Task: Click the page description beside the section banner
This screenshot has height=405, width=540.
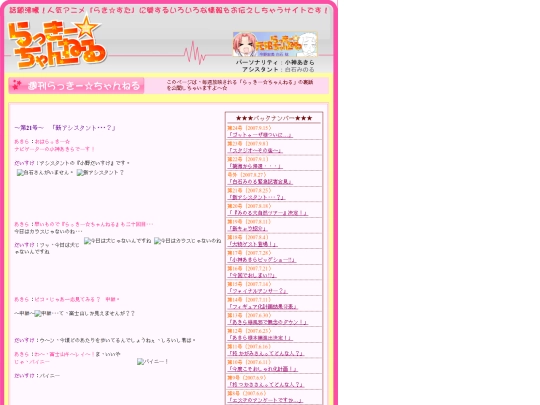Action: (240, 85)
